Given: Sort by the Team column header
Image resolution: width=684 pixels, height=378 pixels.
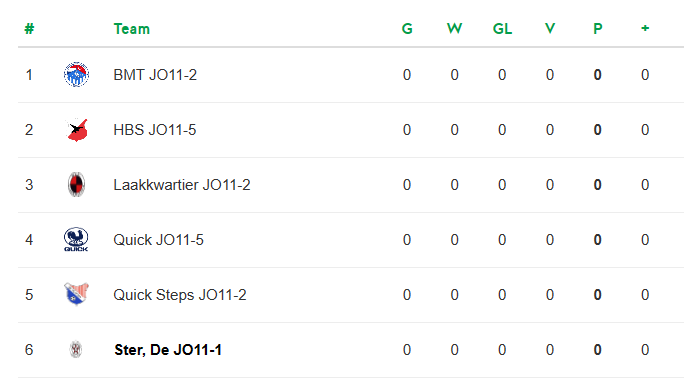Looking at the screenshot, I should 132,29.
